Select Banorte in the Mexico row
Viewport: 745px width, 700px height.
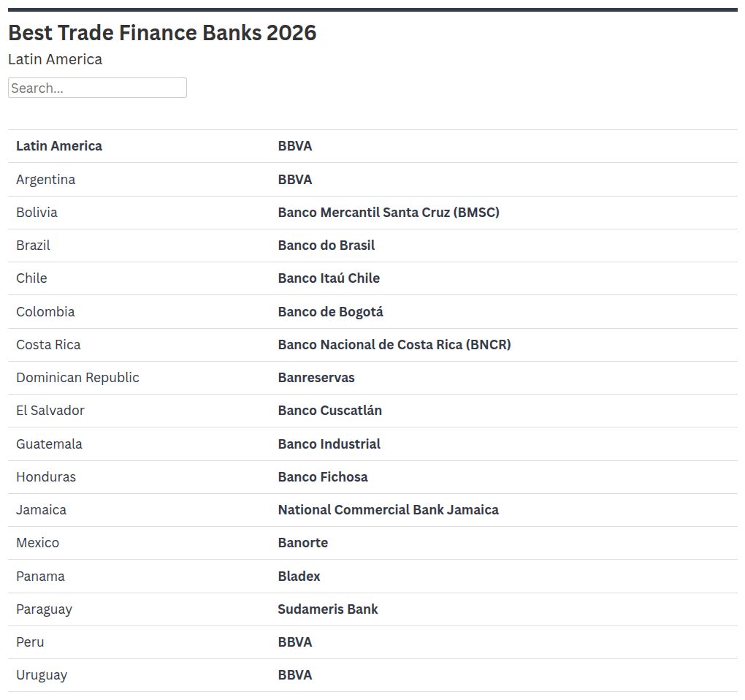point(302,543)
